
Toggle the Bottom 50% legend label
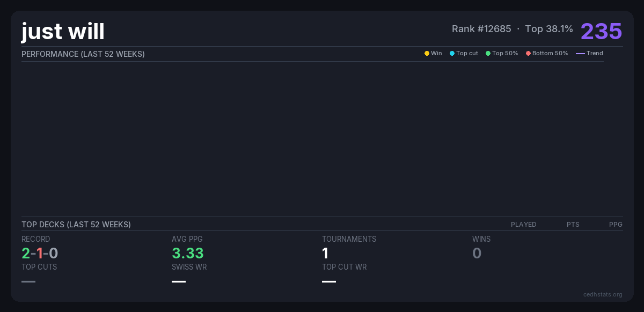point(550,54)
